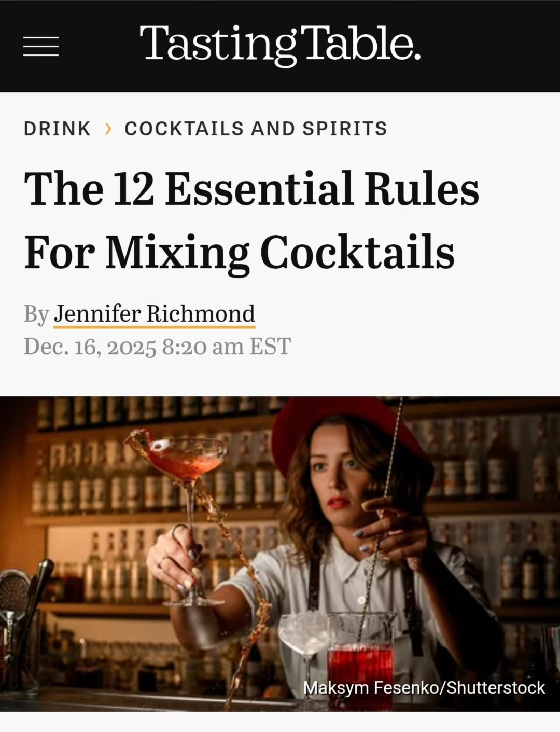
Task: Click the Dec. 16, 2025 publish date
Action: (x=90, y=347)
